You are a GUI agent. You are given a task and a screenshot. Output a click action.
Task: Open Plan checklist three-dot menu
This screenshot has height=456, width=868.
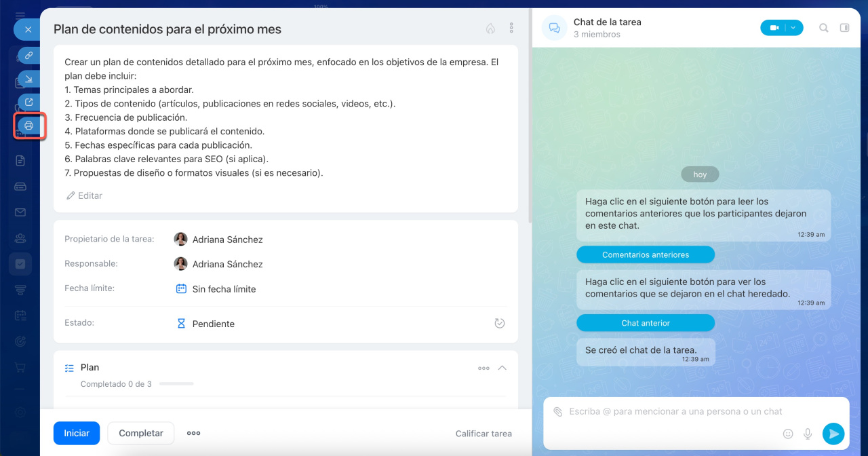(x=484, y=368)
